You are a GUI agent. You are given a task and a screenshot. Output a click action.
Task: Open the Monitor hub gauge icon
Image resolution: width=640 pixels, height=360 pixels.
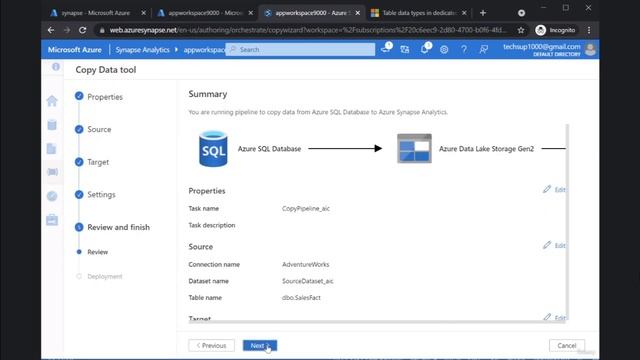coord(52,196)
